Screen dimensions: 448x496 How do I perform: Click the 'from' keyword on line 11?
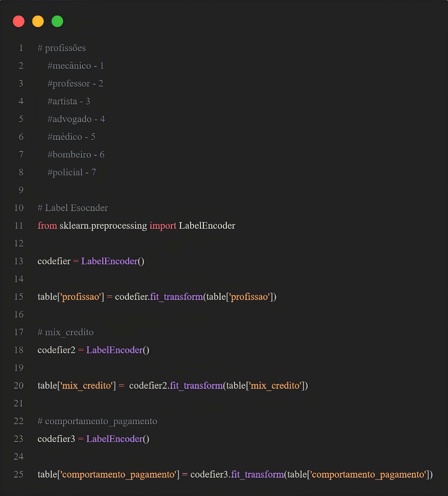point(47,226)
